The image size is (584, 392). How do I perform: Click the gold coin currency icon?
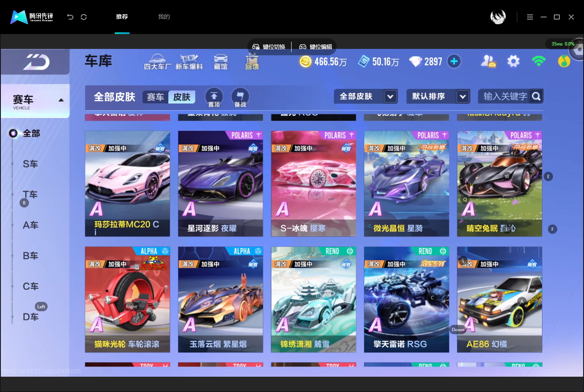coord(306,62)
